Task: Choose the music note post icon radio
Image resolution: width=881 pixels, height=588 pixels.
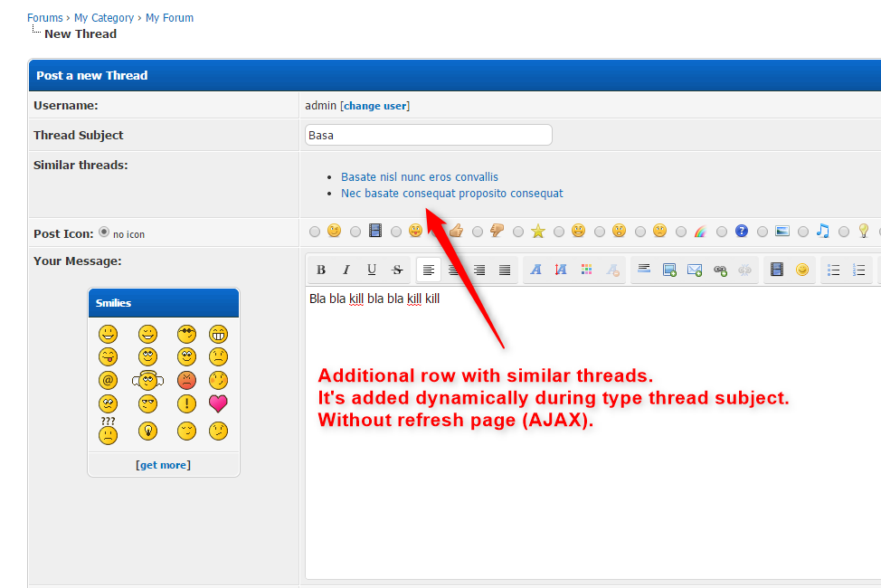Action: tap(803, 232)
